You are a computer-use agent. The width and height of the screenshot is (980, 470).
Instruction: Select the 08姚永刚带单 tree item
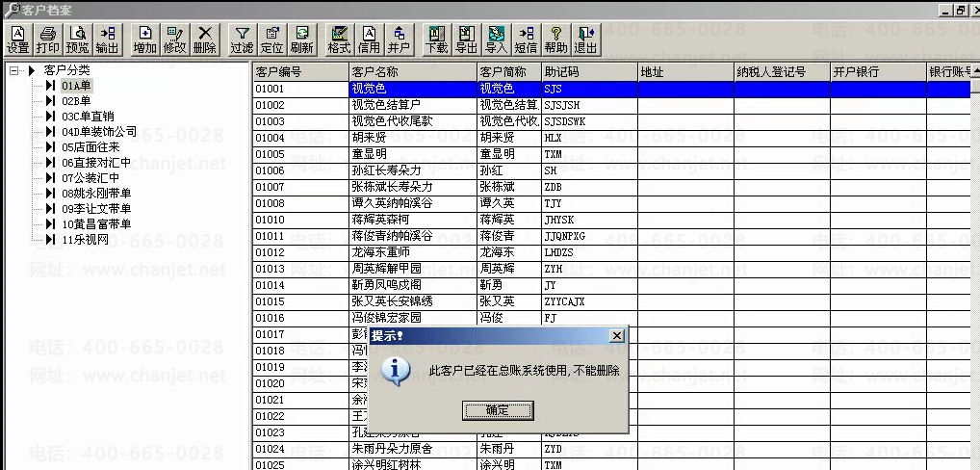click(x=96, y=194)
